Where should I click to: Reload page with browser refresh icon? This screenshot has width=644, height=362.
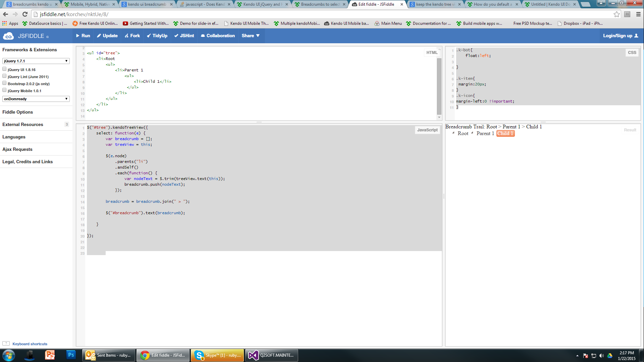(x=25, y=14)
